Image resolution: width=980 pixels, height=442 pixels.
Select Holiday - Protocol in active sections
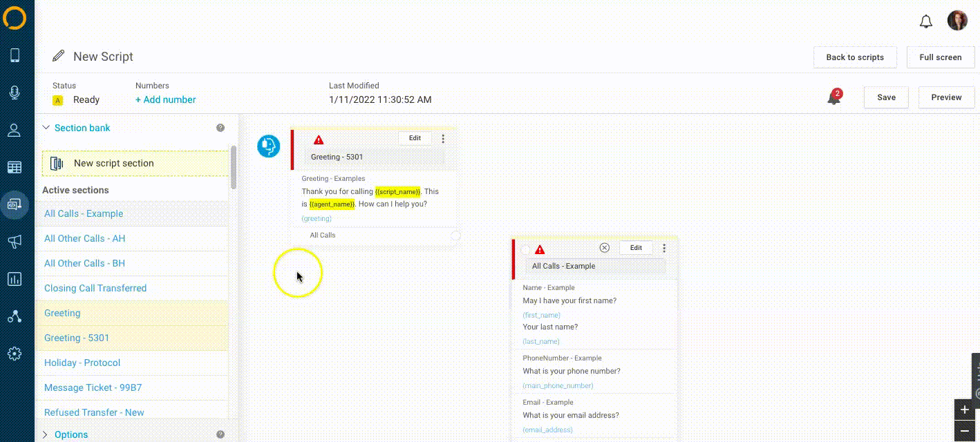pos(82,363)
